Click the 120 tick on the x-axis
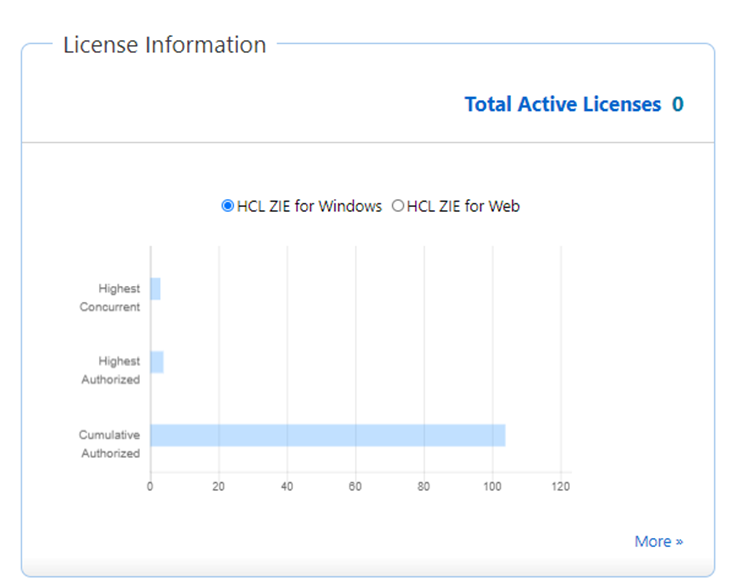 560,487
